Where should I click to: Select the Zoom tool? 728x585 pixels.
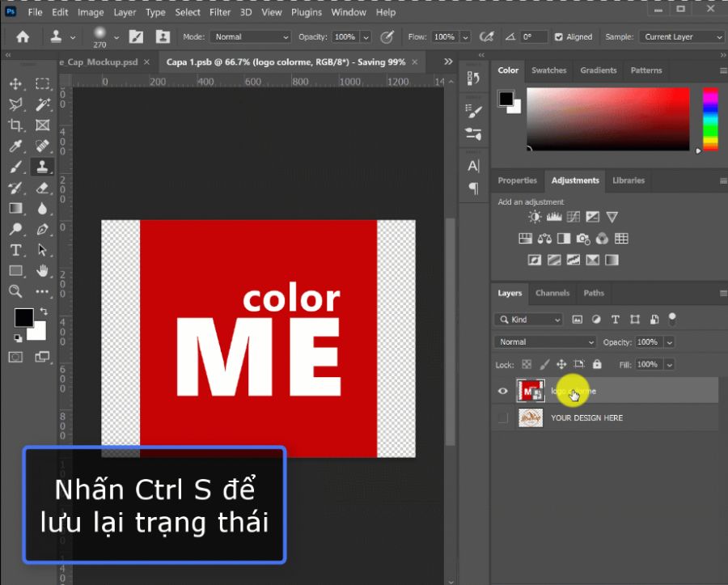click(15, 291)
